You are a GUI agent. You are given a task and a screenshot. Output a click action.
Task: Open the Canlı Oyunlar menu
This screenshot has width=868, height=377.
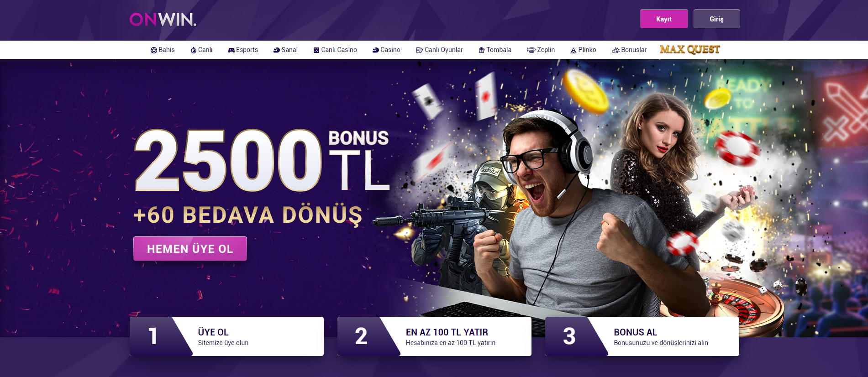click(439, 50)
